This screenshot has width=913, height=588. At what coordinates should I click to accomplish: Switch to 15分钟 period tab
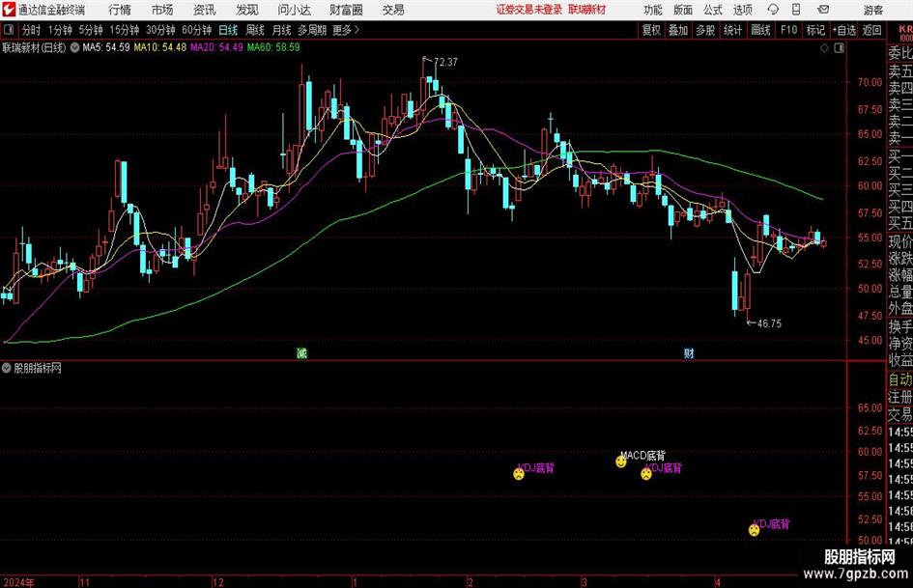click(125, 30)
